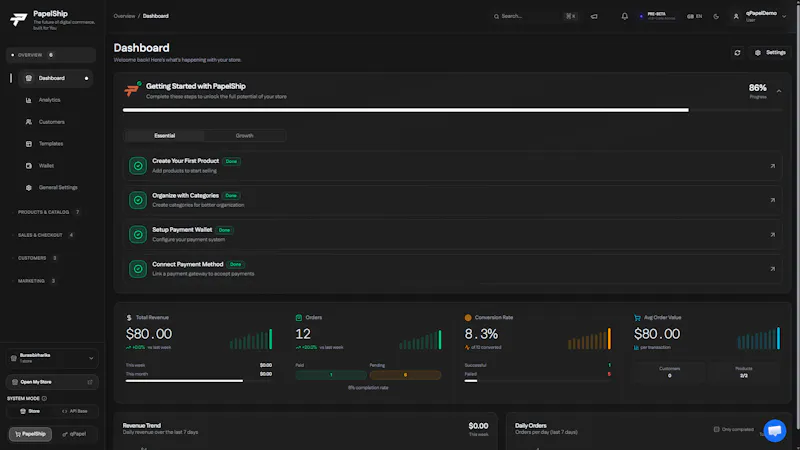Open notifications bell
This screenshot has height=450, width=800.
pyautogui.click(x=624, y=16)
